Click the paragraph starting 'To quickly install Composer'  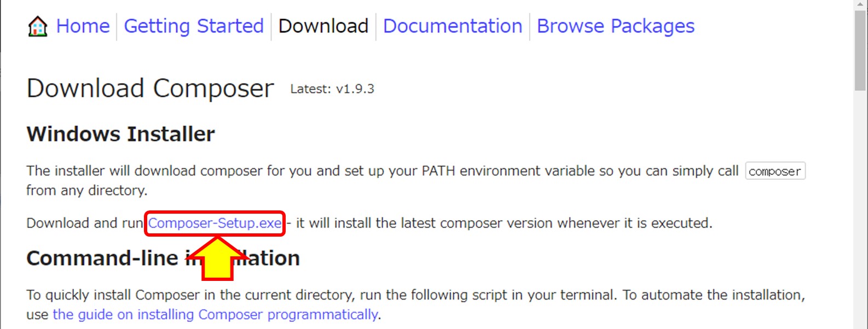[415, 295]
